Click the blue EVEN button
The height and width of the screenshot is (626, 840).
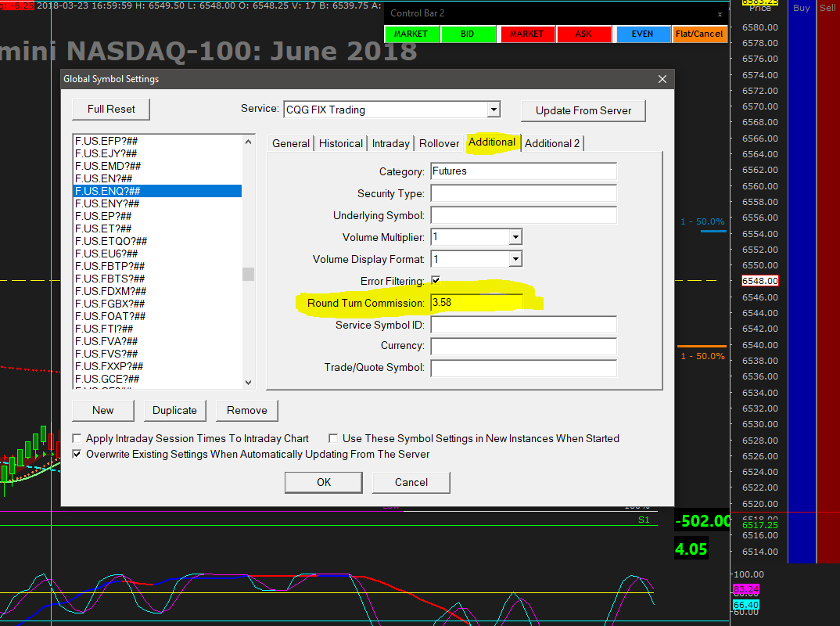642,34
